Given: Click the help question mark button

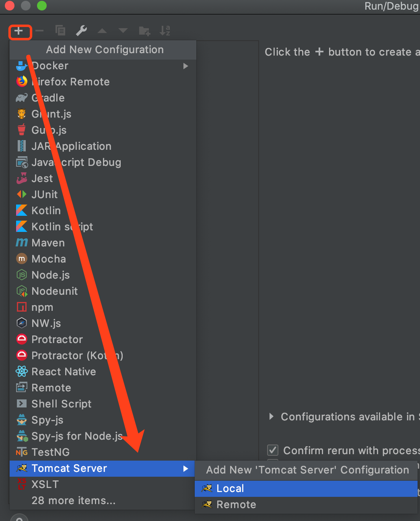Looking at the screenshot, I should point(19,518).
